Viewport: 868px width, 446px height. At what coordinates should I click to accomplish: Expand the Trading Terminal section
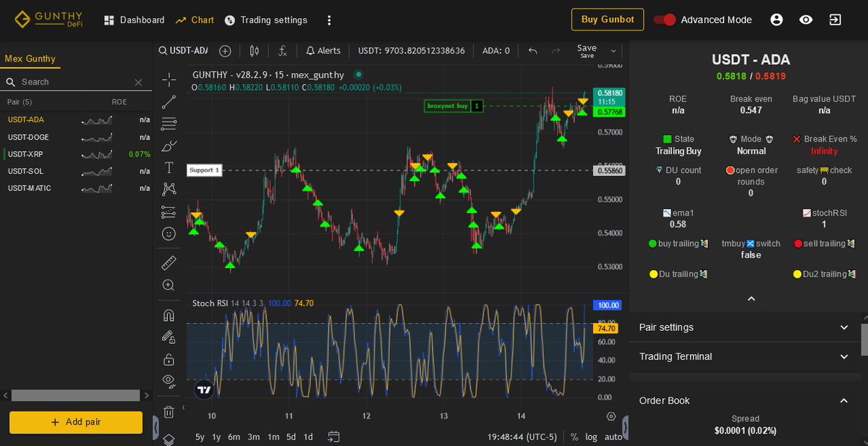coord(745,356)
